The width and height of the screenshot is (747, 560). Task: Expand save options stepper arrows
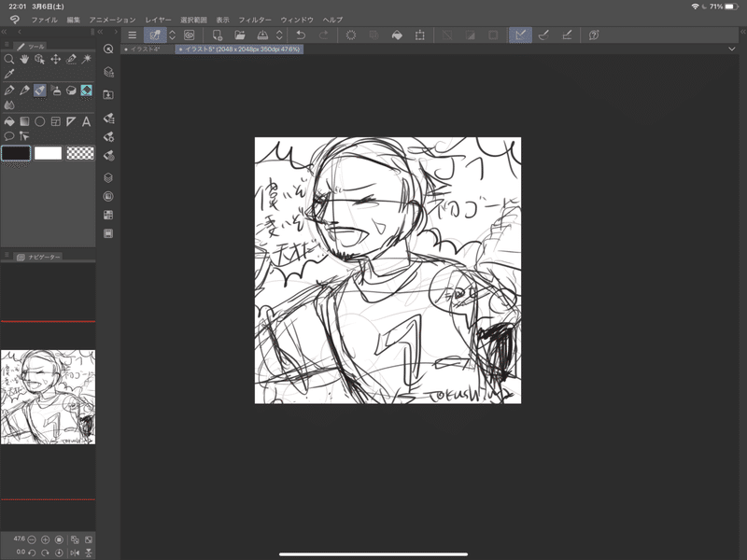tap(279, 35)
